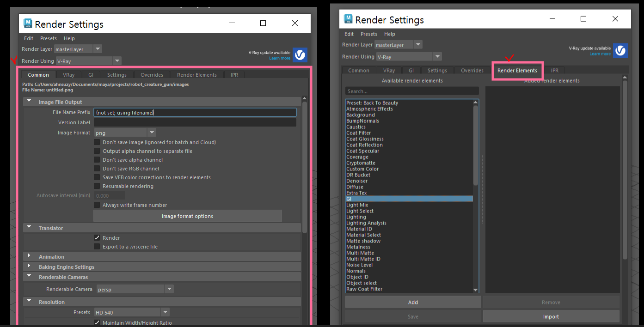Image resolution: width=644 pixels, height=327 pixels.
Task: Enable Export to a .vrscene file
Action: tap(97, 247)
